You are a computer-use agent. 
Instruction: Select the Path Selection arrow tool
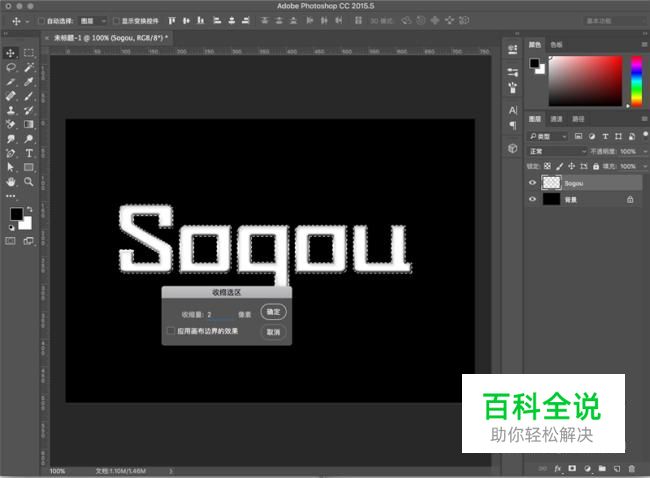pos(11,167)
